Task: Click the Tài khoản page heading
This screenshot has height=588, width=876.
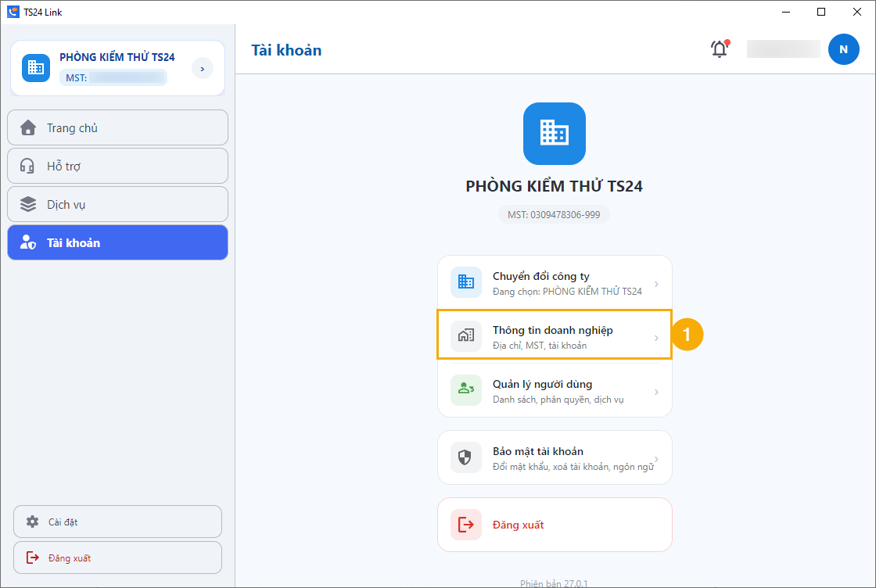Action: [x=286, y=50]
